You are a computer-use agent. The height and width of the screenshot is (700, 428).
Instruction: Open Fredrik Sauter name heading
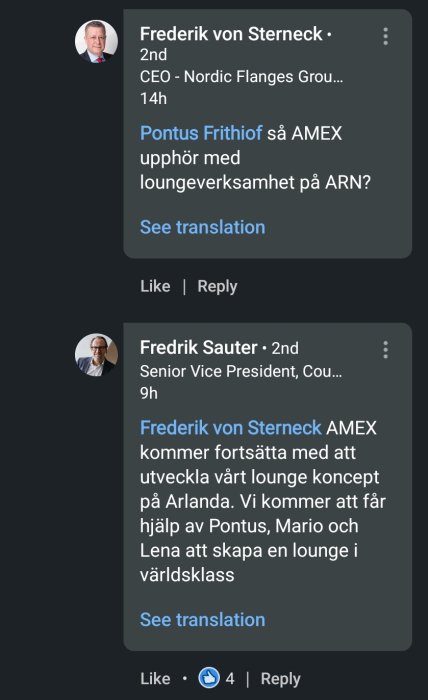[x=199, y=348]
